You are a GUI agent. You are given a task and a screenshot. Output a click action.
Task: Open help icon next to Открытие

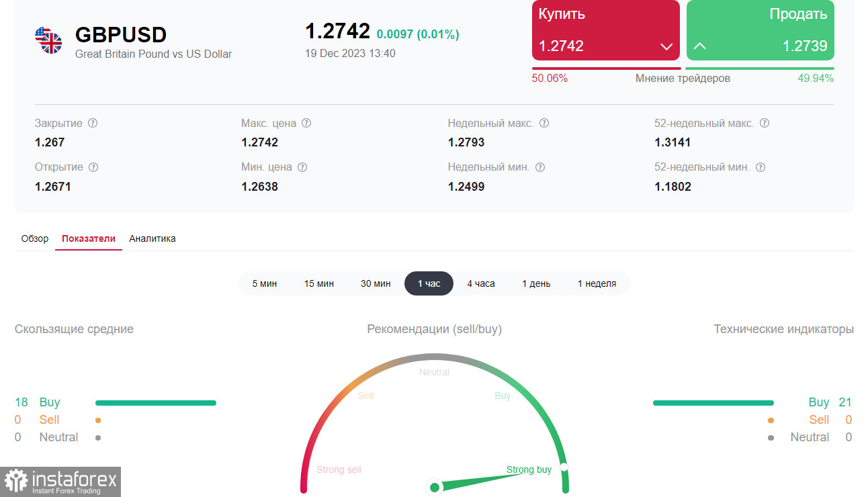93,167
